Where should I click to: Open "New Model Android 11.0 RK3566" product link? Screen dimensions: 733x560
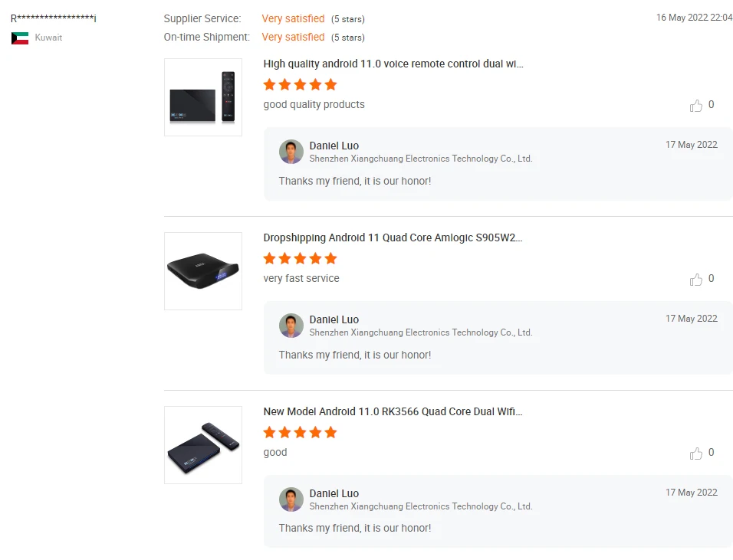tap(393, 412)
